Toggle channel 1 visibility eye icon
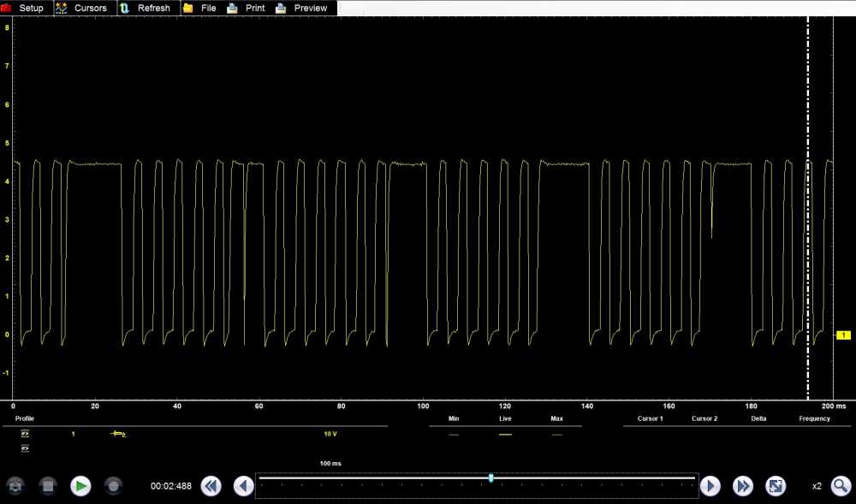The image size is (856, 504). coord(25,434)
